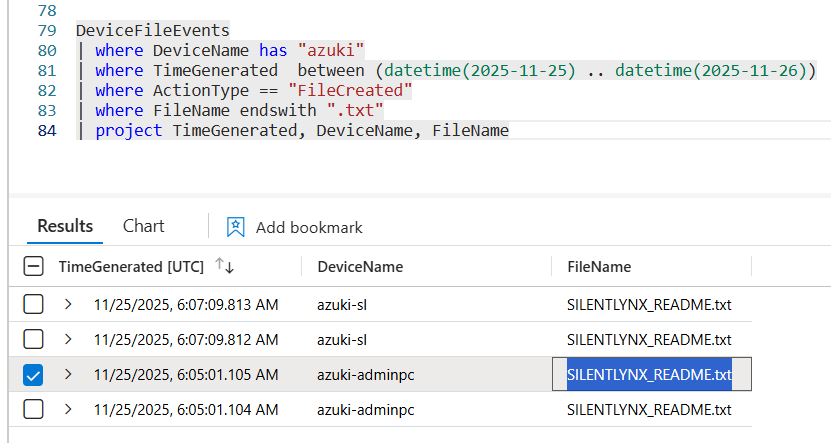This screenshot has width=831, height=443.
Task: Click azuki-adminpc in the 6:05:01.105 row
Action: click(x=366, y=375)
